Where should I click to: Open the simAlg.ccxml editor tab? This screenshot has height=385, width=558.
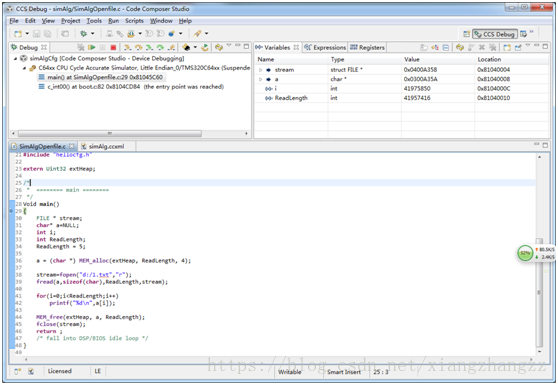pyautogui.click(x=102, y=146)
